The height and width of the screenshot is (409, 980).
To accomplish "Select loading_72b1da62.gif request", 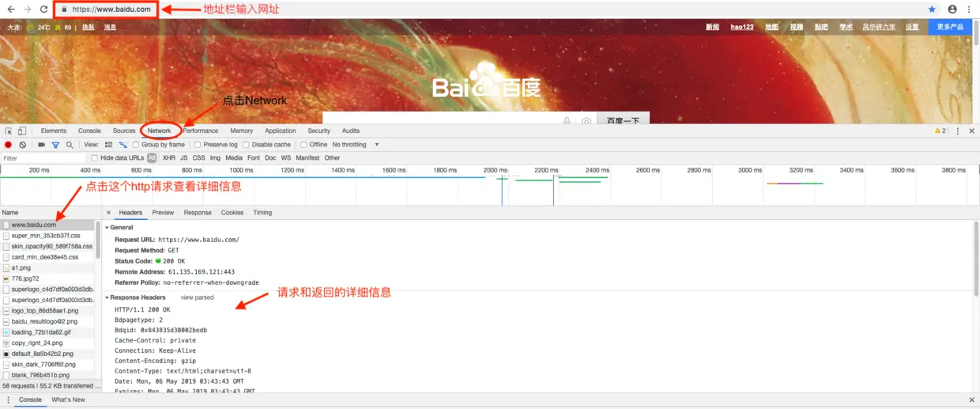I will (47, 332).
